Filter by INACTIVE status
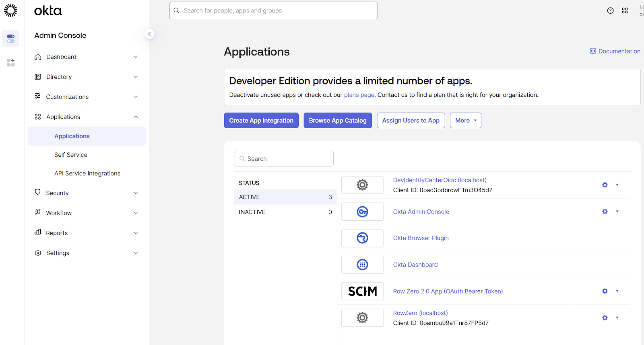 click(x=285, y=212)
